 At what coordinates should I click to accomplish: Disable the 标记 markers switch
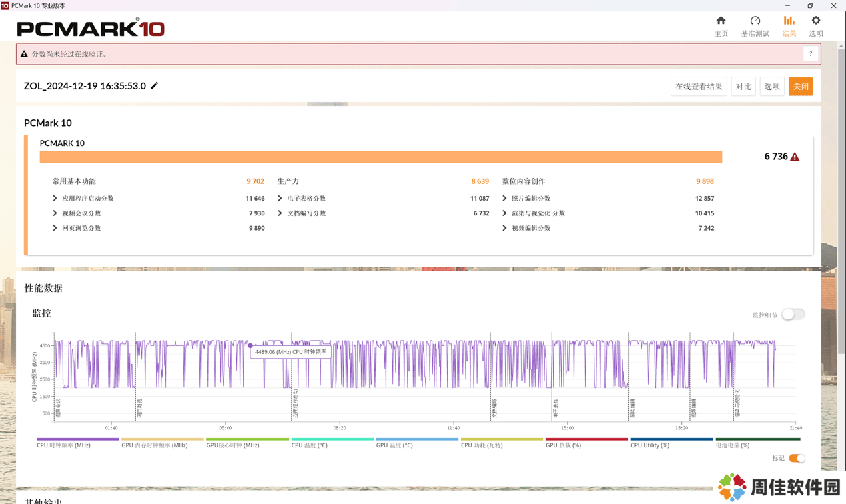coord(796,458)
